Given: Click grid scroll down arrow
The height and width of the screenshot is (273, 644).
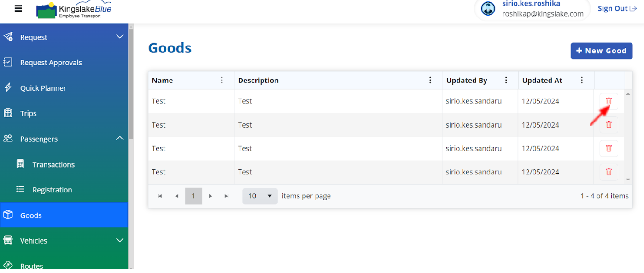Looking at the screenshot, I should 628,180.
